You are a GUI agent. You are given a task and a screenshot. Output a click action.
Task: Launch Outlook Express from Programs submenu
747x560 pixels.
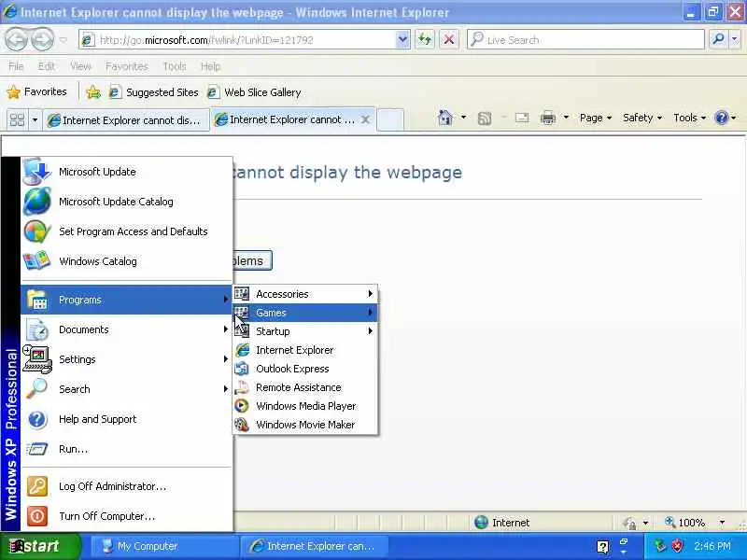point(305,369)
